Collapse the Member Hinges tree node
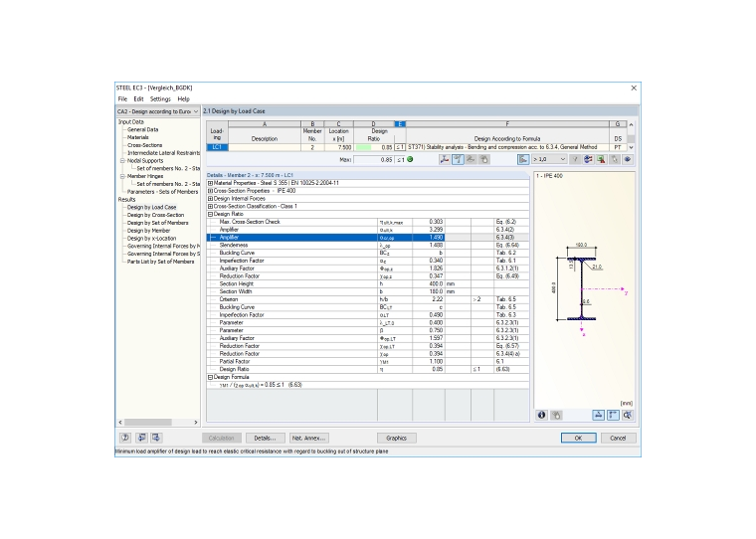756x539 pixels. coord(122,176)
